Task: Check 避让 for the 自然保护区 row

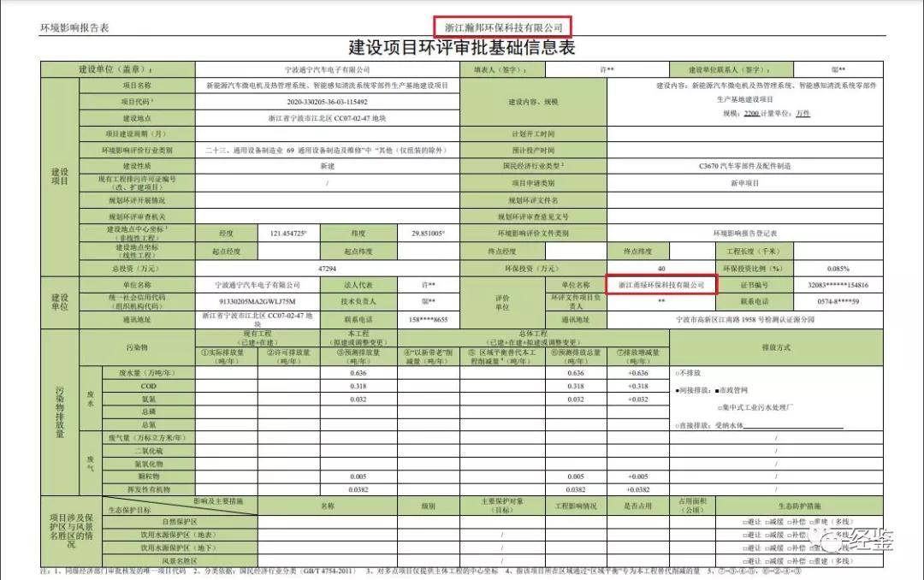Action: [x=747, y=522]
